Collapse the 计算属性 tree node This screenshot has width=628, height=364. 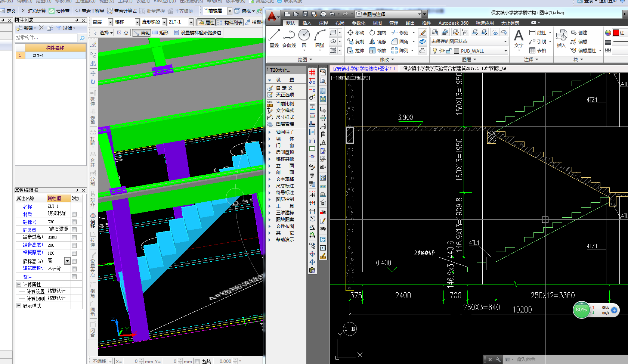tap(19, 284)
